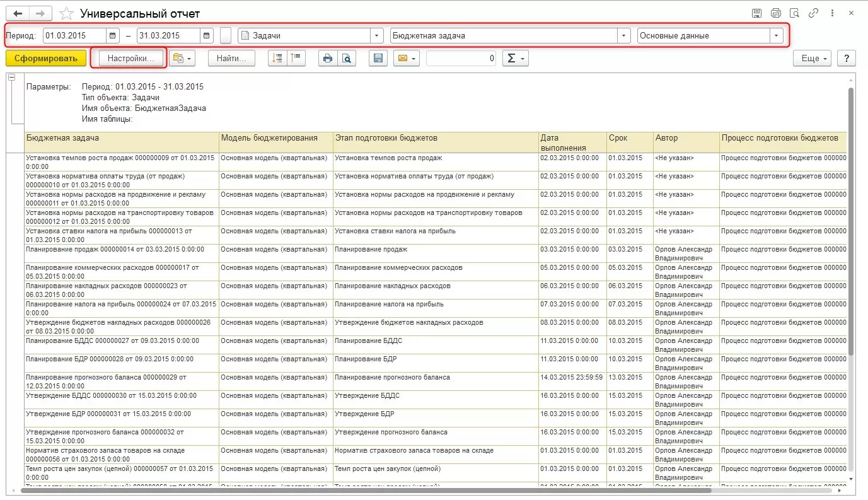The width and height of the screenshot is (868, 500).
Task: Open calendar picker for period end date
Action: [207, 36]
